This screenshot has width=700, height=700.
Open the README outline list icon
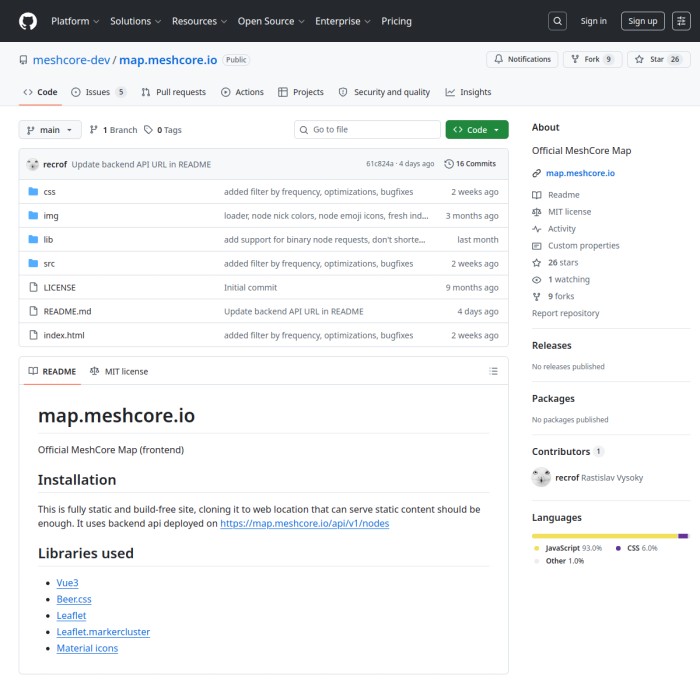coord(493,371)
